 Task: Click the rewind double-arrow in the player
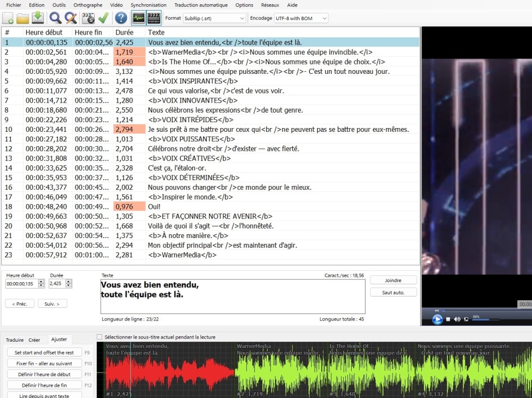(x=437, y=310)
